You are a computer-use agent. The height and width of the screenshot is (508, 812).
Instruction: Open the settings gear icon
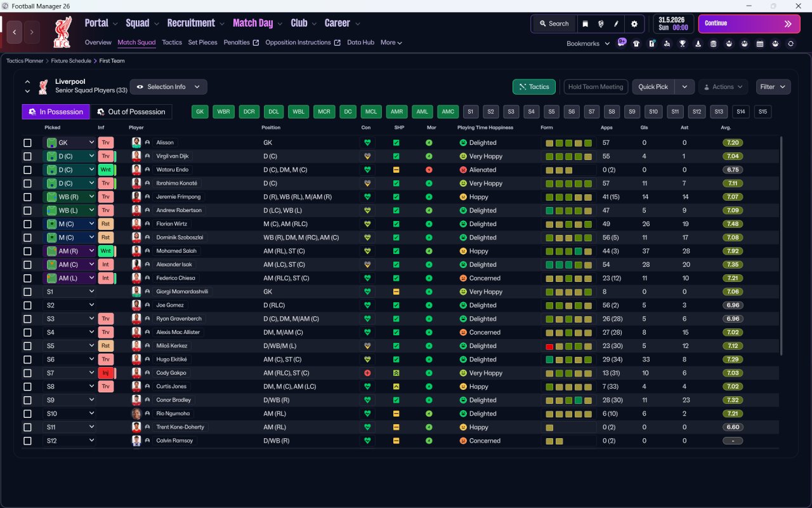[634, 23]
